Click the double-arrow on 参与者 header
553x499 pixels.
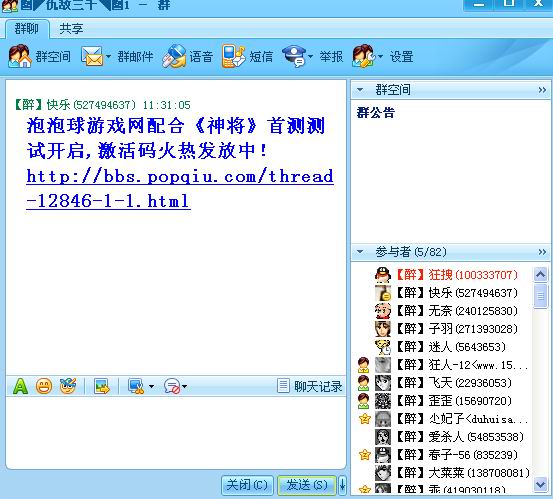(x=542, y=252)
